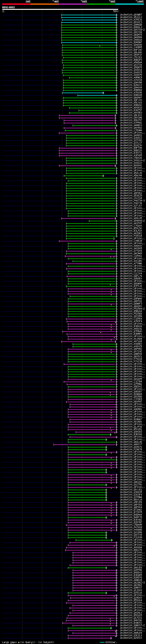Click the cyan ~100% identity legend bar
The height and width of the screenshot is (644, 146).
point(130,4)
